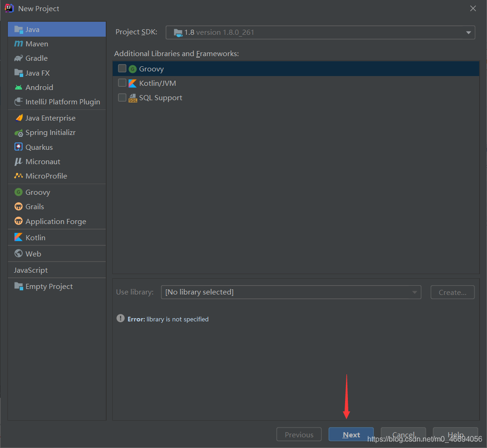
Task: Click the Create... library button
Action: point(453,292)
